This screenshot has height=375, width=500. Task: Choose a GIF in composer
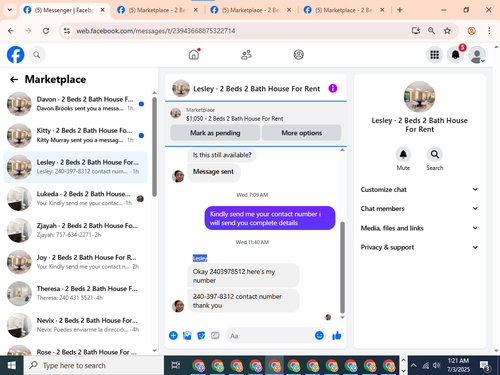[x=215, y=335]
